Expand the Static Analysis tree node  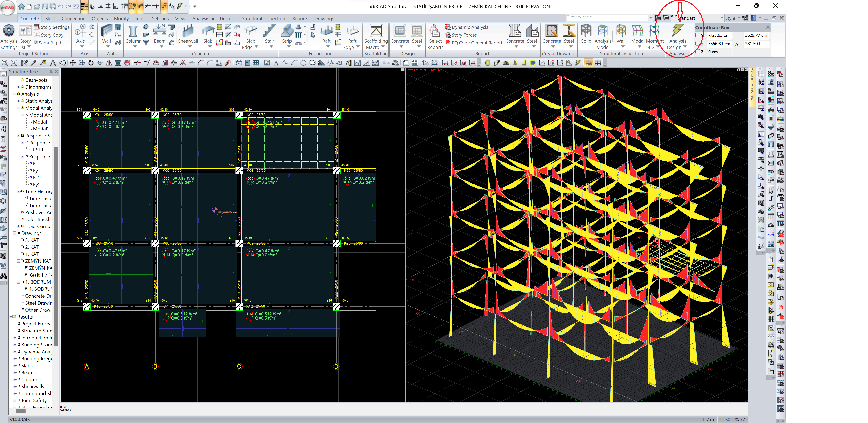(18, 101)
